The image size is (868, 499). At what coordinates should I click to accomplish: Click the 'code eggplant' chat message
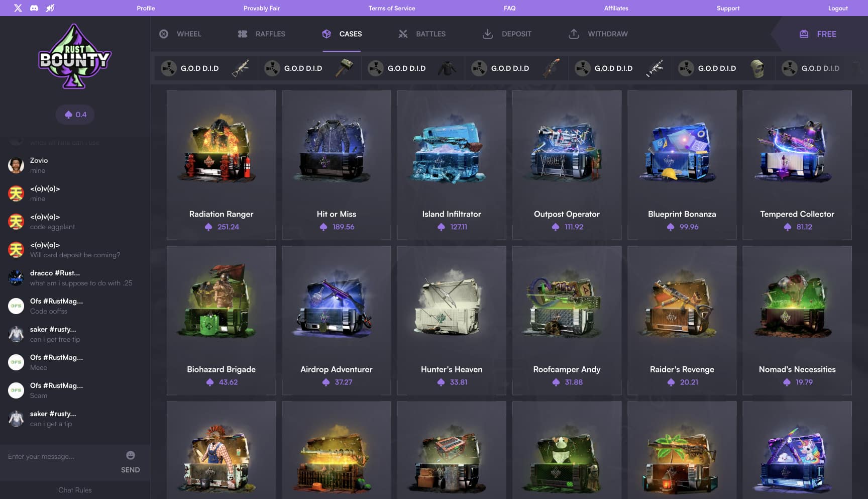coord(52,227)
